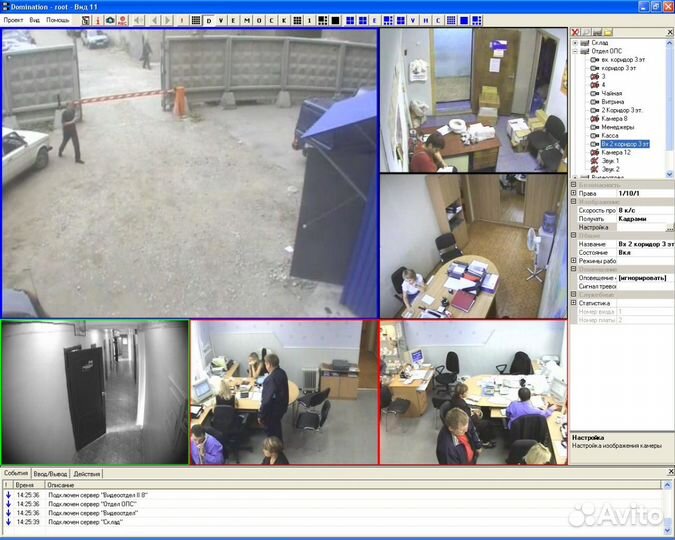Open the Действия tab
Image resolution: width=675 pixels, height=540 pixels.
(x=87, y=473)
